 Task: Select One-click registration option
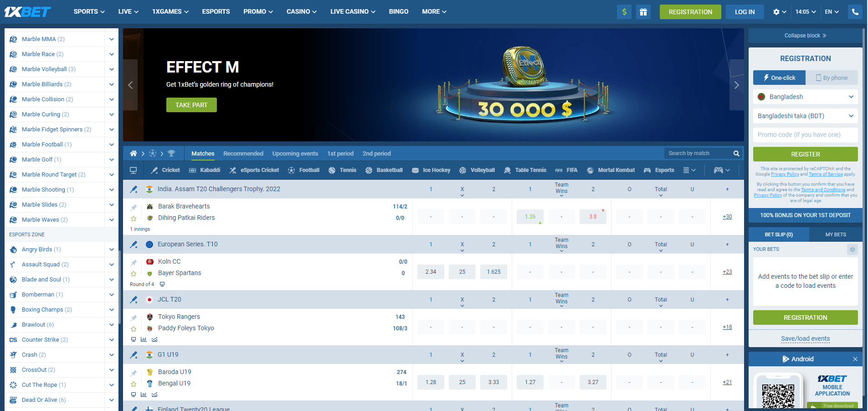click(x=779, y=78)
